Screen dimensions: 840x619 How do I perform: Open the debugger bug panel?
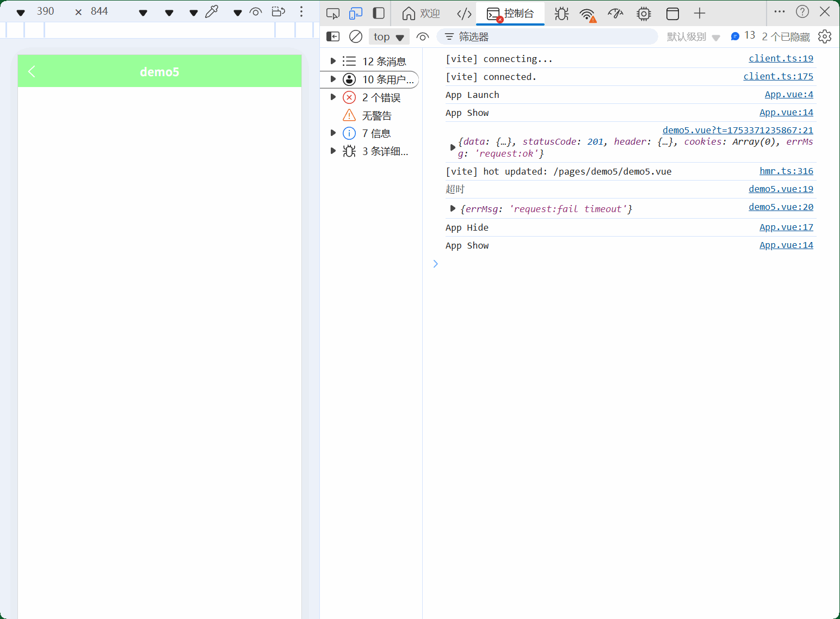pos(561,13)
